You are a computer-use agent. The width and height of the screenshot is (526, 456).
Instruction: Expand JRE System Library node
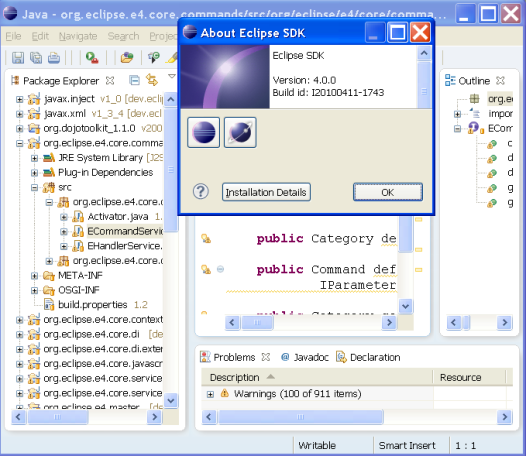[34, 158]
